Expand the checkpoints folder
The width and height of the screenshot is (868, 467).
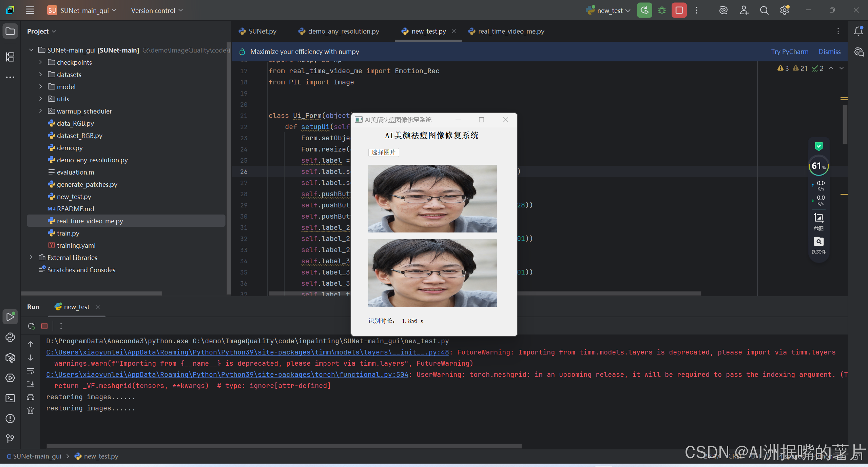tap(40, 62)
